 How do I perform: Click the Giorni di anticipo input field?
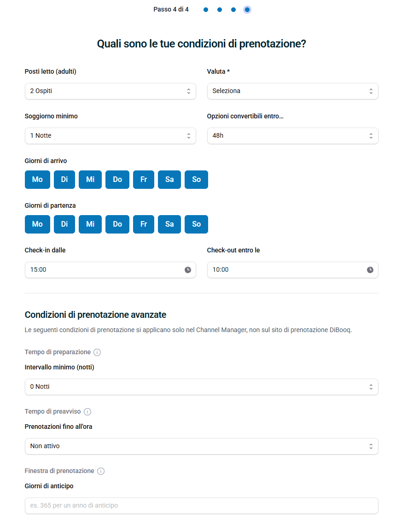pyautogui.click(x=202, y=506)
